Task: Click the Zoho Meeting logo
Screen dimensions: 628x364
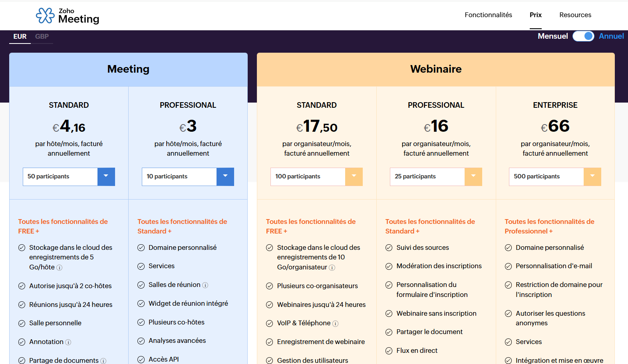Action: [x=68, y=16]
